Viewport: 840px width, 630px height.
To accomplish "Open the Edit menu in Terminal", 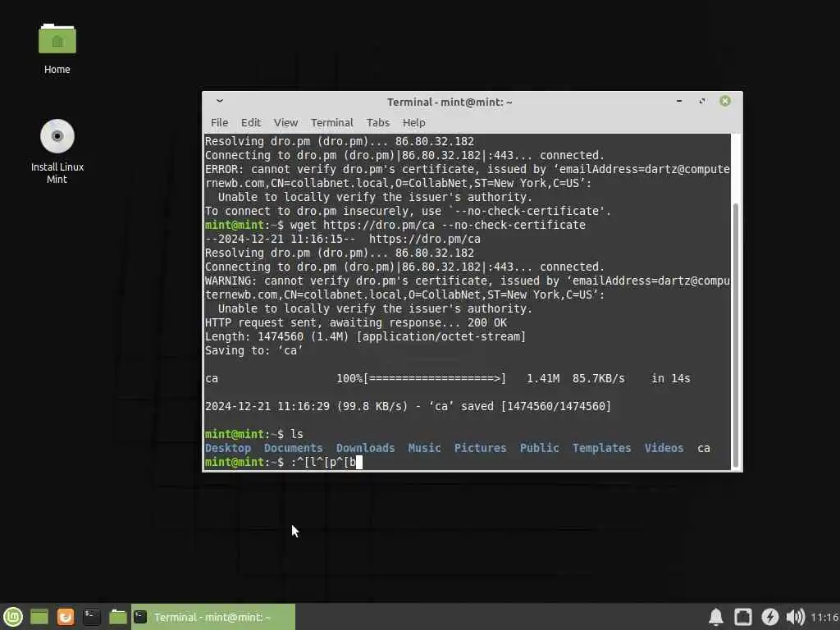I will [x=251, y=123].
